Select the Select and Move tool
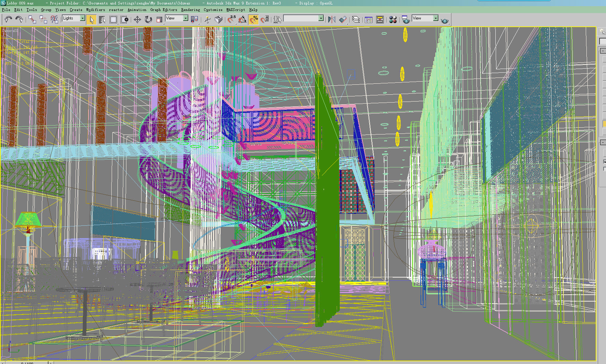 click(137, 20)
